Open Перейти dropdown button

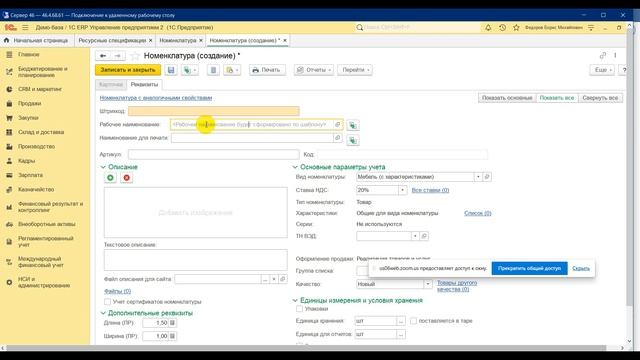(355, 70)
